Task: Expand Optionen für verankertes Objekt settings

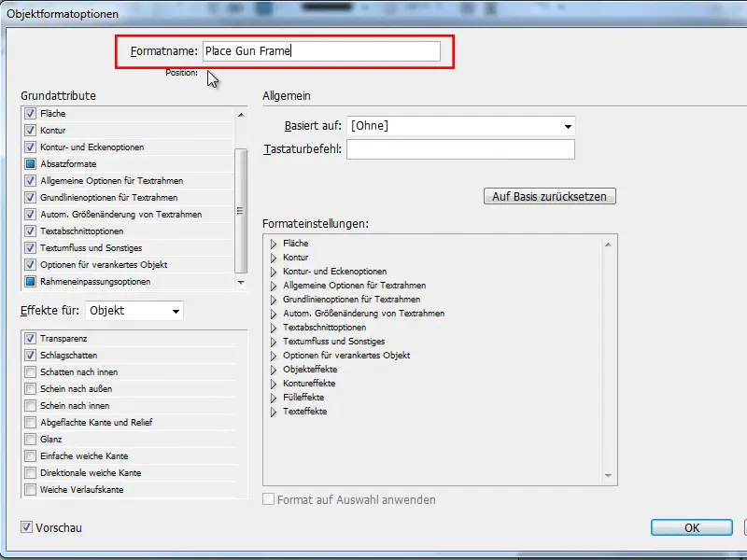Action: tap(274, 356)
